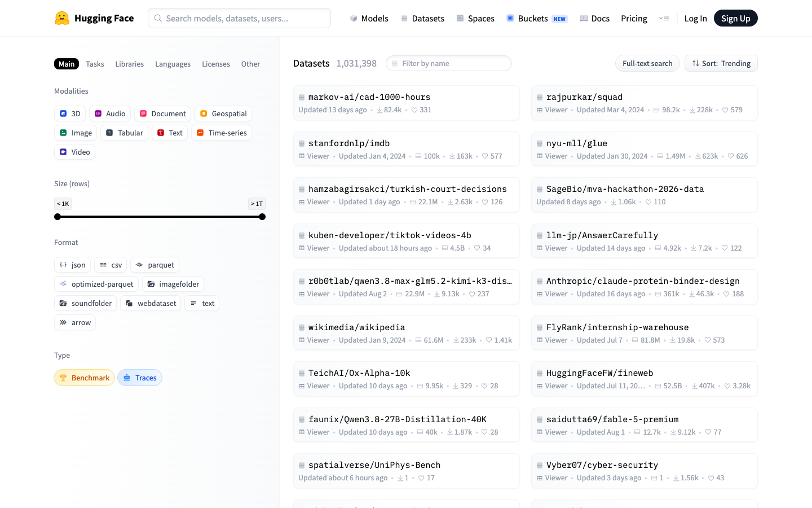Open the wikimedia/wikipedia dataset card
812x508 pixels.
pos(407,333)
